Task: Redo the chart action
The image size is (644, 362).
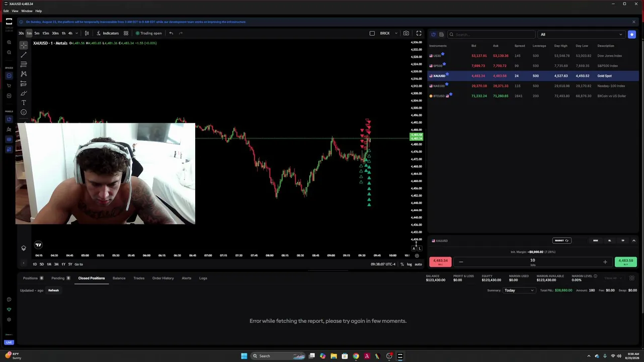Action: click(x=181, y=33)
